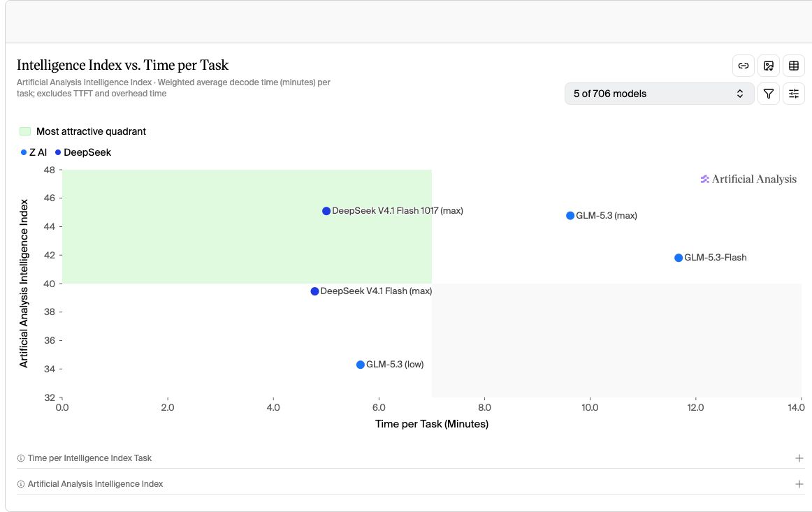Open the funnel filter icon
The height and width of the screenshot is (512, 812).
[769, 94]
